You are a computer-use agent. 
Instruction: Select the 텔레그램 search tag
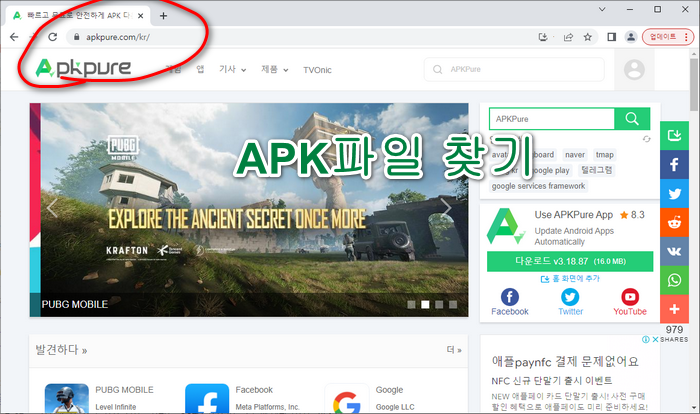596,170
